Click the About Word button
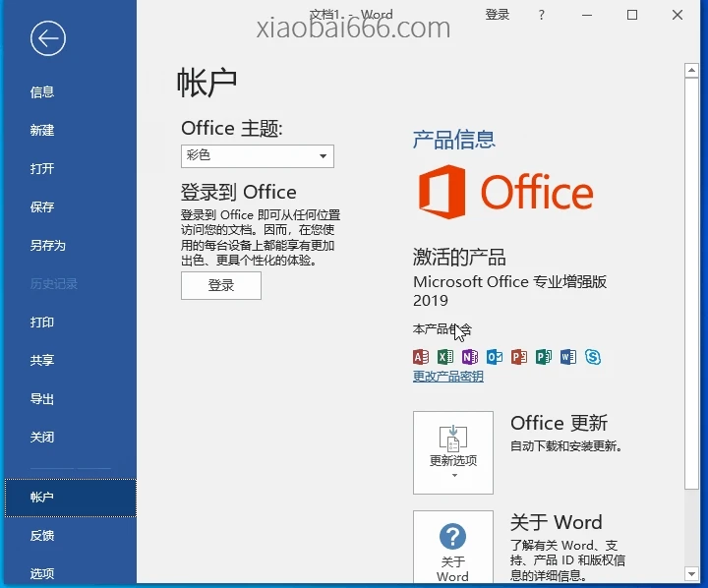This screenshot has height=588, width=708. [453, 547]
